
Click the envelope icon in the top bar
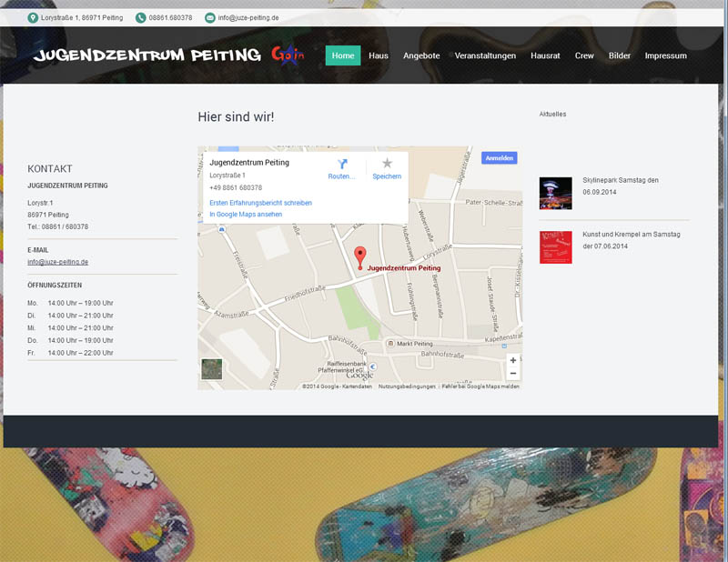coord(210,18)
